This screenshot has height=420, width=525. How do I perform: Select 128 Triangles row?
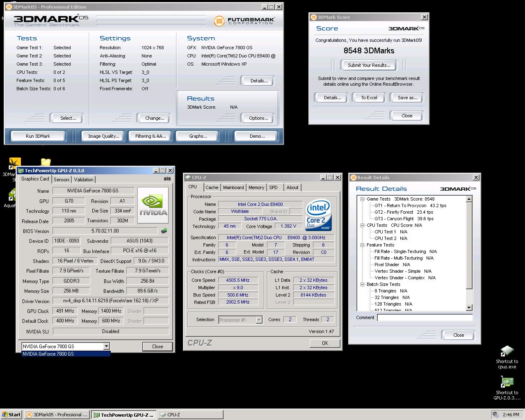pyautogui.click(x=393, y=304)
